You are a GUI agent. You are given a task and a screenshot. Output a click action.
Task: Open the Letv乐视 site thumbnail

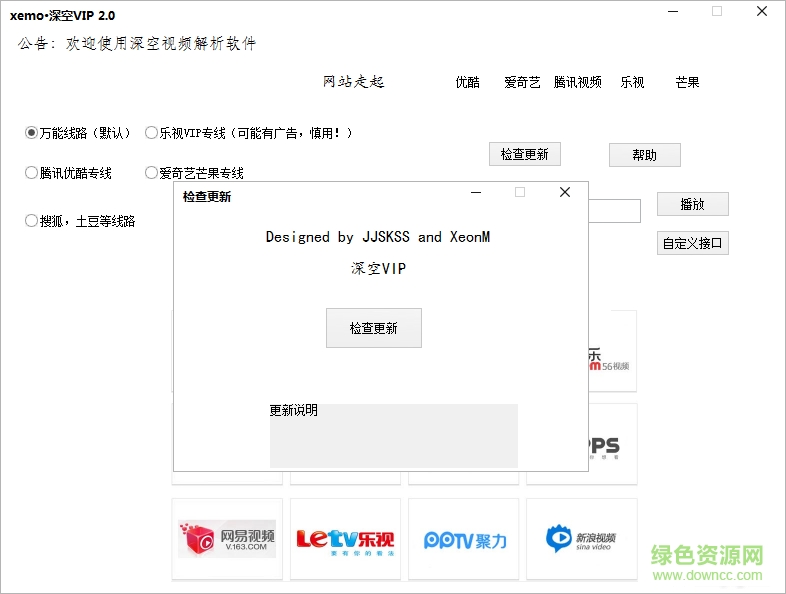pos(345,539)
